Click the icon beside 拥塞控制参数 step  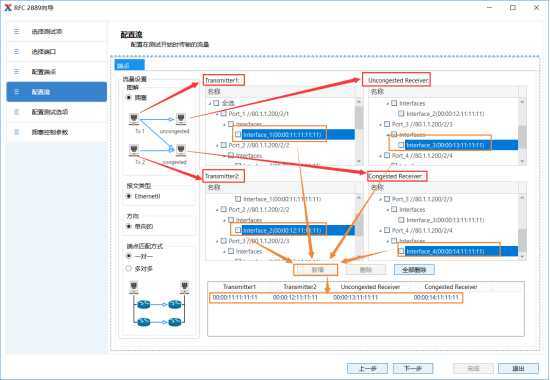click(16, 132)
